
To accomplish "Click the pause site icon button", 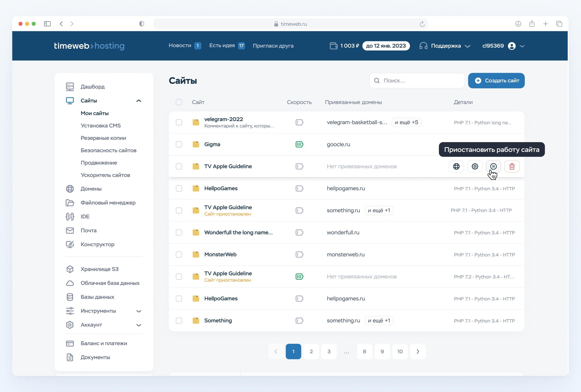I will coord(493,166).
